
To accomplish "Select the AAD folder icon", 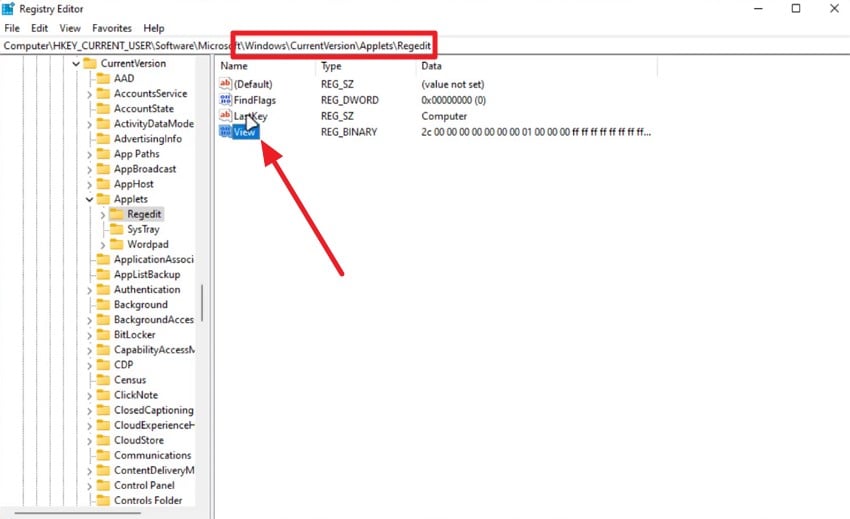I will pyautogui.click(x=103, y=78).
